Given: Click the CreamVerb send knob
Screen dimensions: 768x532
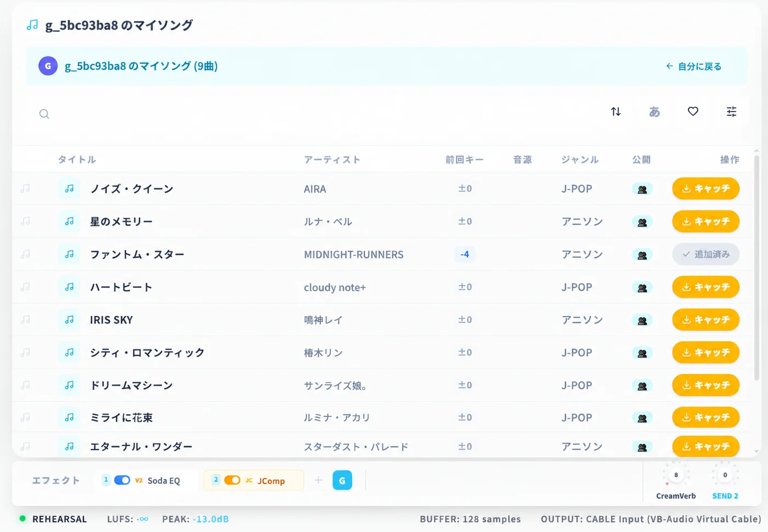Looking at the screenshot, I should pos(676,475).
